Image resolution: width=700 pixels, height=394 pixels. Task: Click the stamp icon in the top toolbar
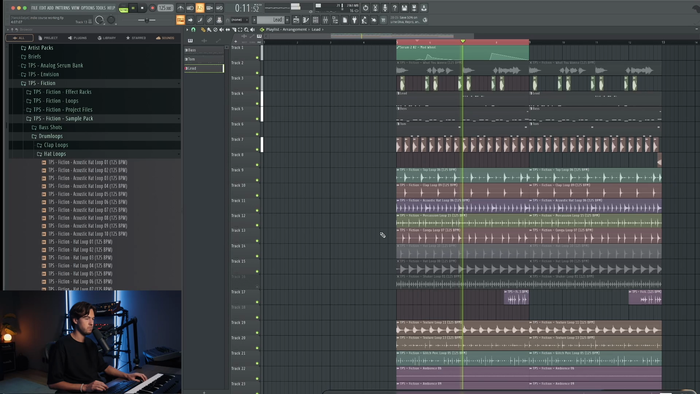tap(219, 20)
